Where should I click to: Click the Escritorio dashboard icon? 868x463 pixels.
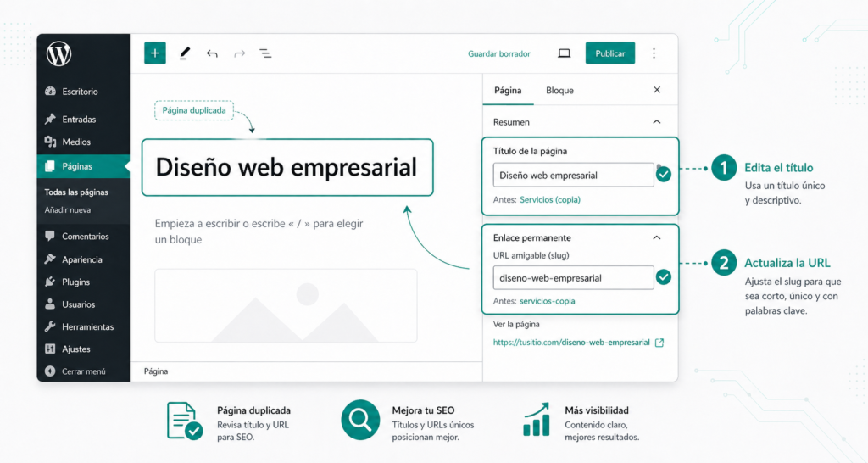point(50,92)
